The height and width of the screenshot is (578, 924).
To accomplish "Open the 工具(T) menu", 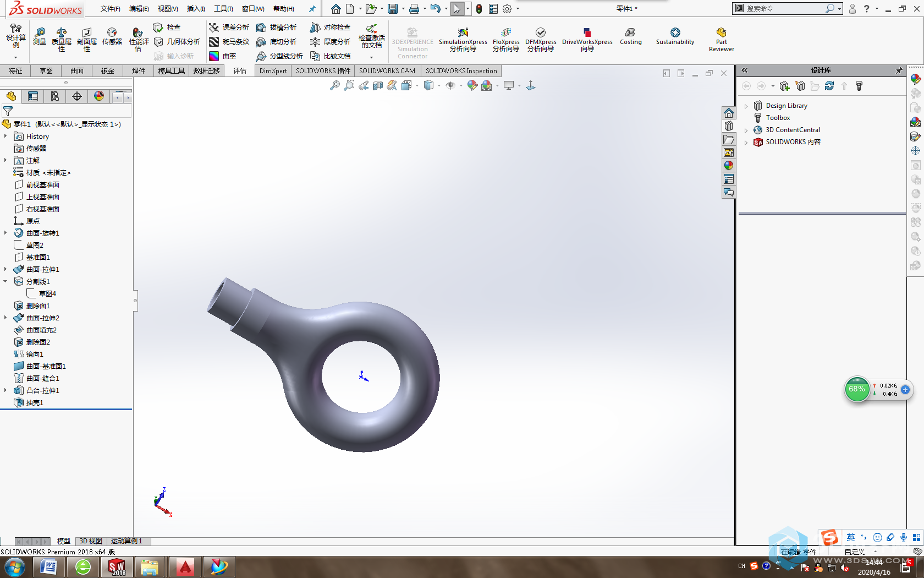I will 223,9.
